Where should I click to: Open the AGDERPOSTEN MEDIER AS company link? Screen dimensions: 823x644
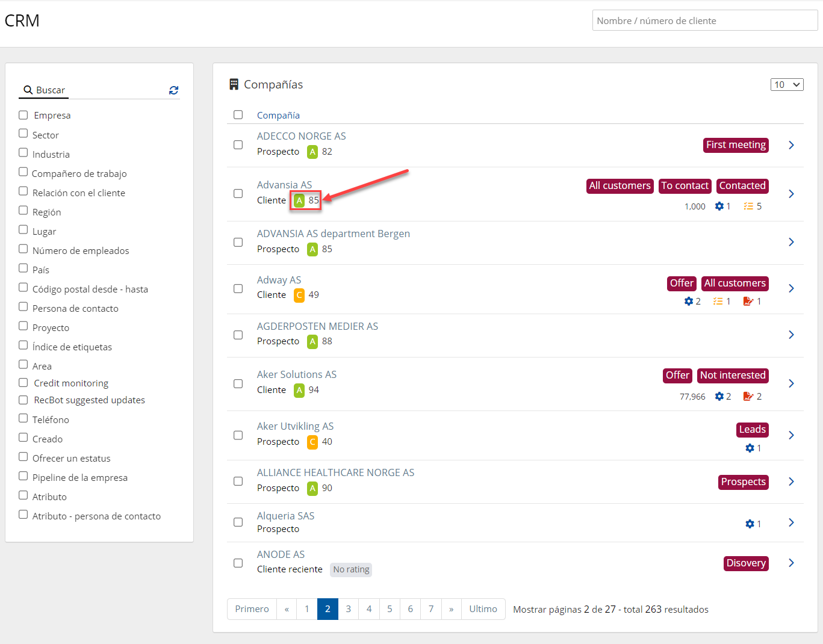[317, 326]
